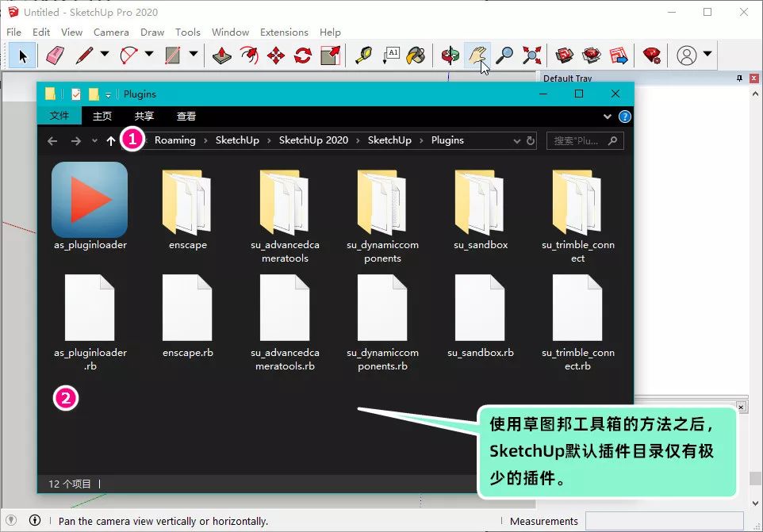Select the arrow Select tool in SketchUp
The height and width of the screenshot is (532, 763).
[x=22, y=55]
